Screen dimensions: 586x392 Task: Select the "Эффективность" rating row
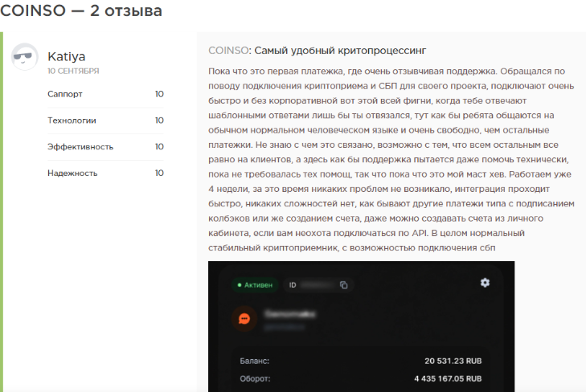[x=105, y=147]
